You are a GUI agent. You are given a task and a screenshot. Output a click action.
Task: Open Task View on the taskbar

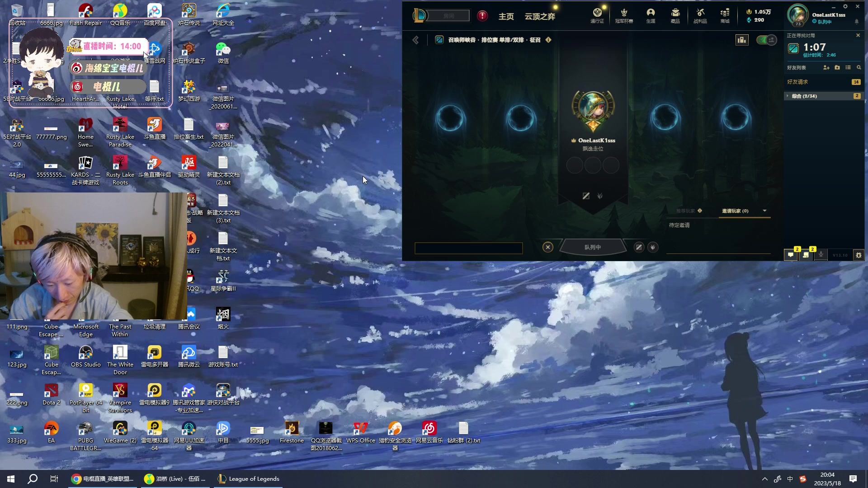(x=54, y=479)
